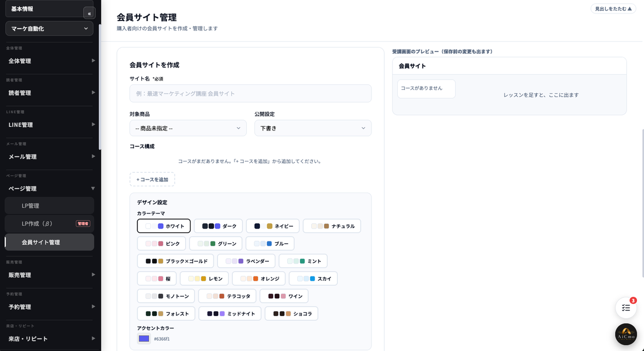
Task: Open the 対象商品 dropdown
Action: (188, 128)
